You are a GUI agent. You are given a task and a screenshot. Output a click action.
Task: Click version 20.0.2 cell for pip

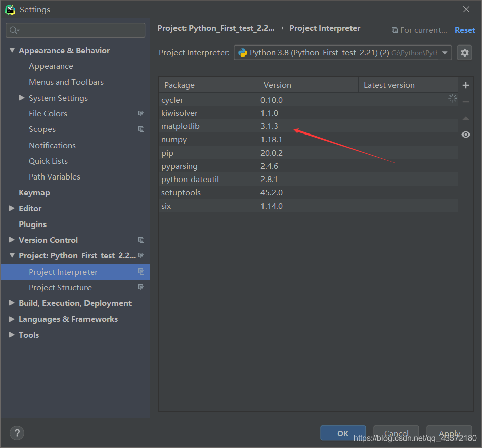click(272, 153)
